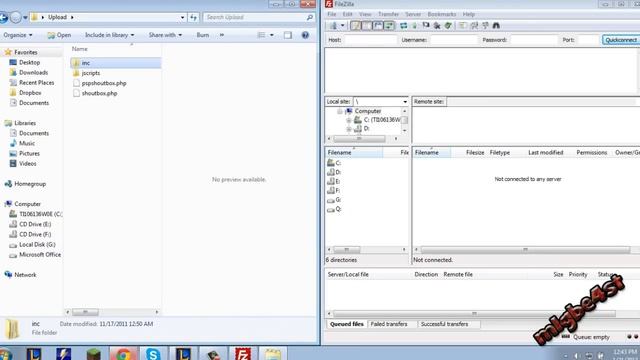Screen dimensions: 640x360
Task: Open the FileZilla Site Manager
Action: [333, 26]
